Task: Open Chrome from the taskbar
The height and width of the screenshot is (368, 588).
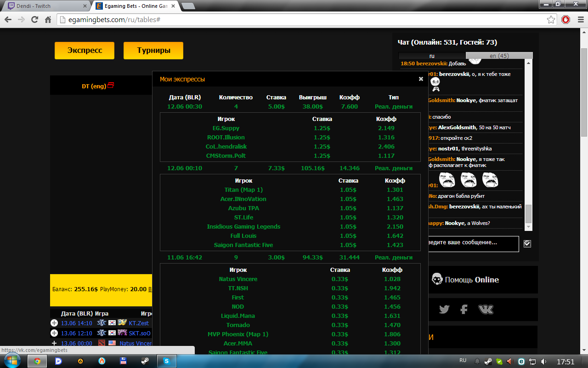Action: (37, 361)
